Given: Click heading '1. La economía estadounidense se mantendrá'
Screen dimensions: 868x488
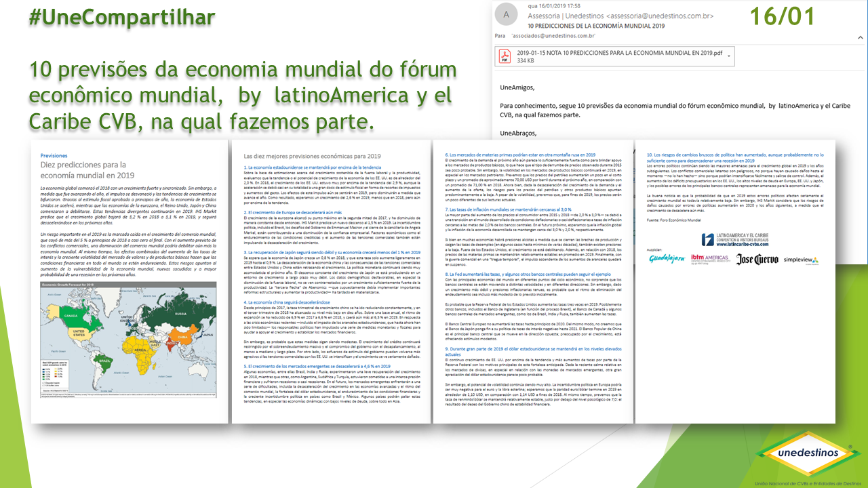Looking at the screenshot, I should pos(313,166).
